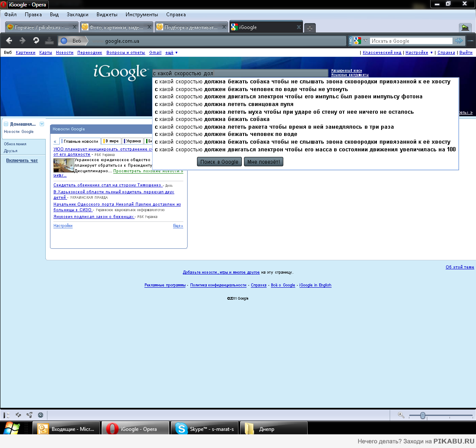Screen dimensions: 476x448
Task: Click the Opera Turbo gauge icon
Action: [x=41, y=415]
